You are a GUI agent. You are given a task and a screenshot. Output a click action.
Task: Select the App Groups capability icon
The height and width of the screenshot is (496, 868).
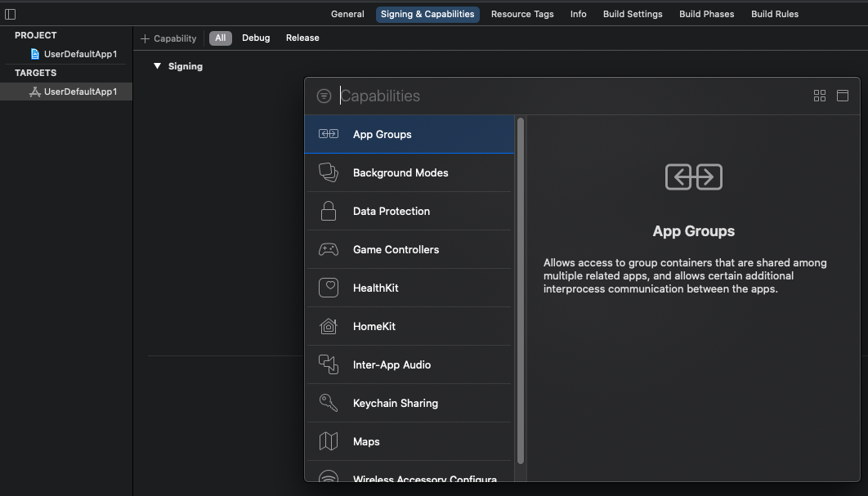pyautogui.click(x=328, y=134)
